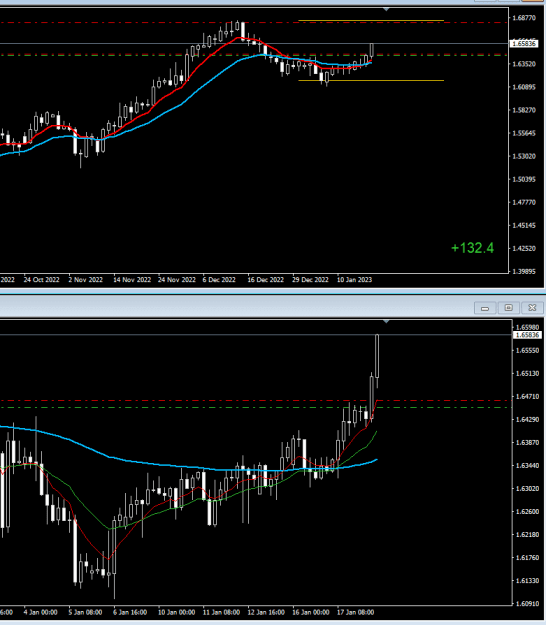Screen dimensions: 546x625
Task: Click the 16 Dec 2022 date label
Action: coord(265,280)
